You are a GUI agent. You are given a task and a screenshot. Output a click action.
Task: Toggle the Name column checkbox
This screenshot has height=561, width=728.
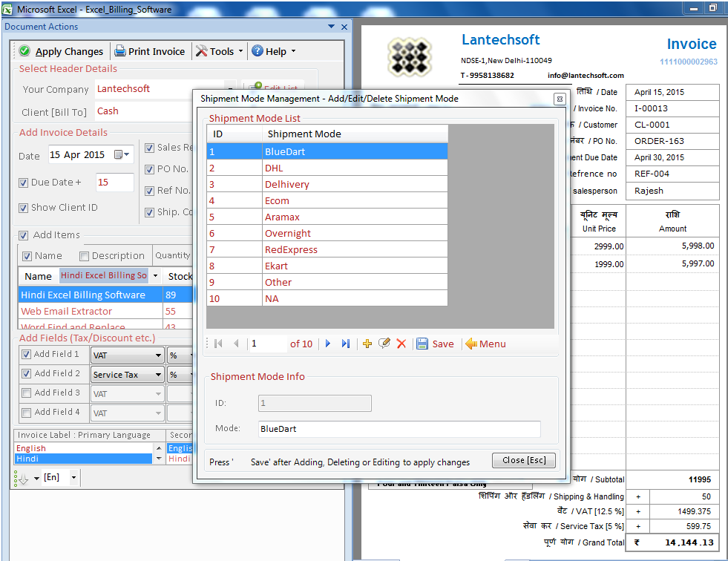(x=27, y=256)
